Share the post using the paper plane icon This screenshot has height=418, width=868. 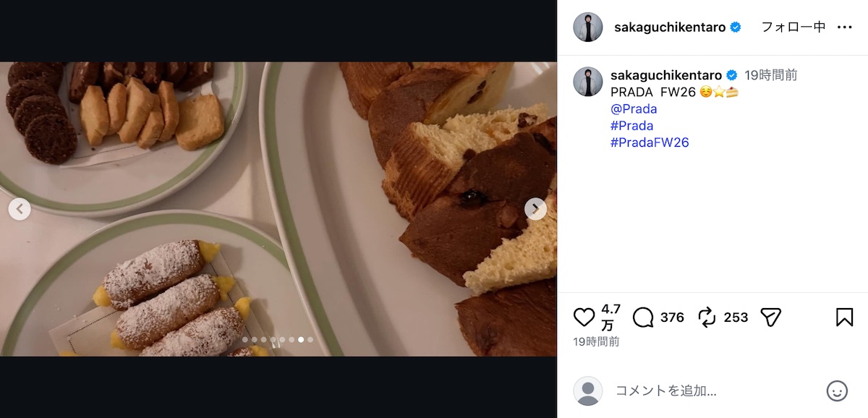click(x=770, y=317)
